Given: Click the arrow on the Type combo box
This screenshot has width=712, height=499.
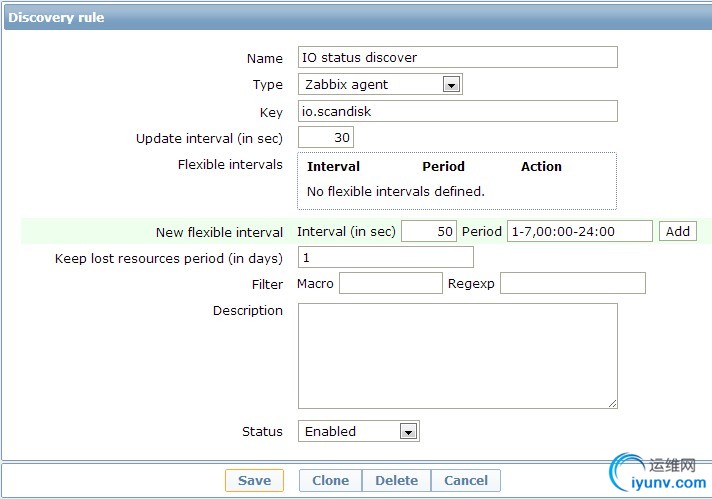Looking at the screenshot, I should click(451, 85).
